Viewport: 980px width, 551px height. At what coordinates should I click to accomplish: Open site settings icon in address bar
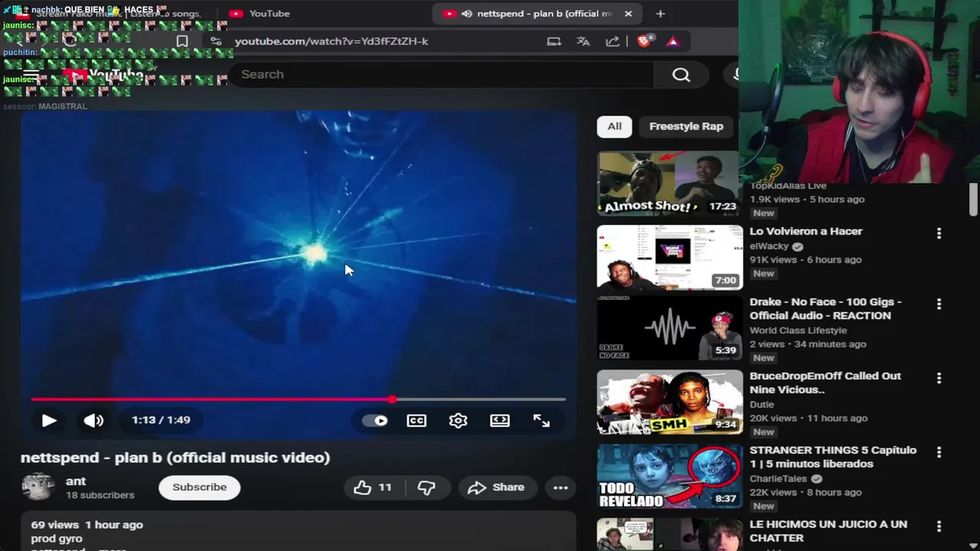216,41
